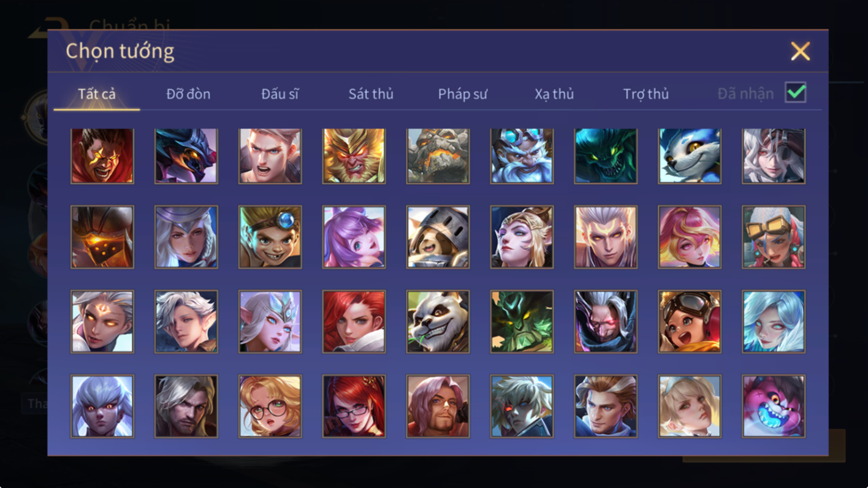
Task: Choose the blonde girl with round glasses
Action: point(270,406)
